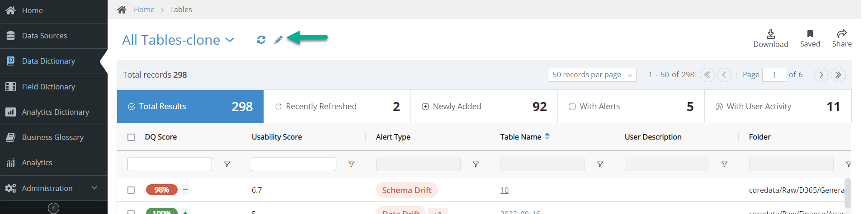Click the Download icon
Image resolution: width=868 pixels, height=214 pixels.
(771, 34)
